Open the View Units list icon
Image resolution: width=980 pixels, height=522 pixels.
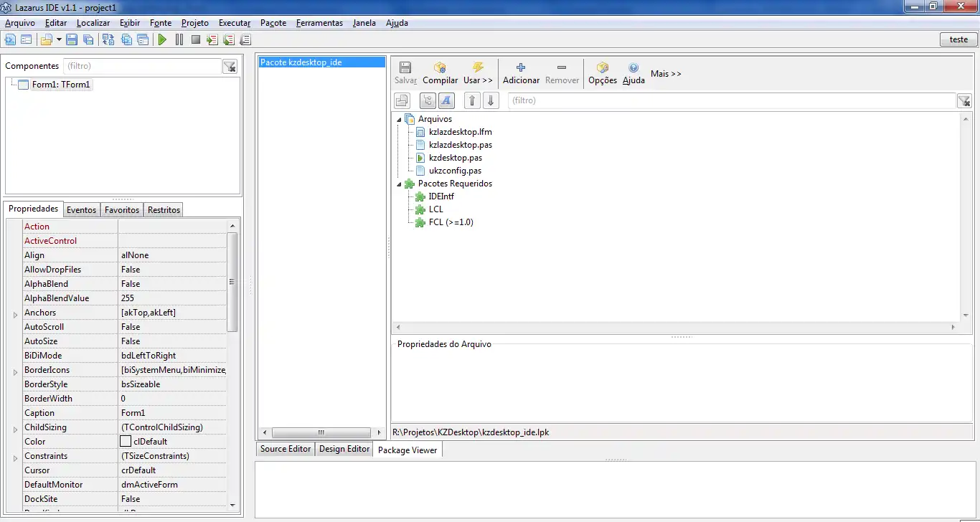(126, 39)
